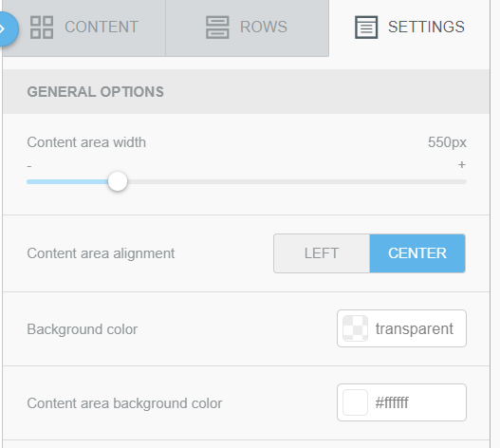Click the GENERAL OPTIONS section header
The image size is (500, 448).
(x=246, y=91)
